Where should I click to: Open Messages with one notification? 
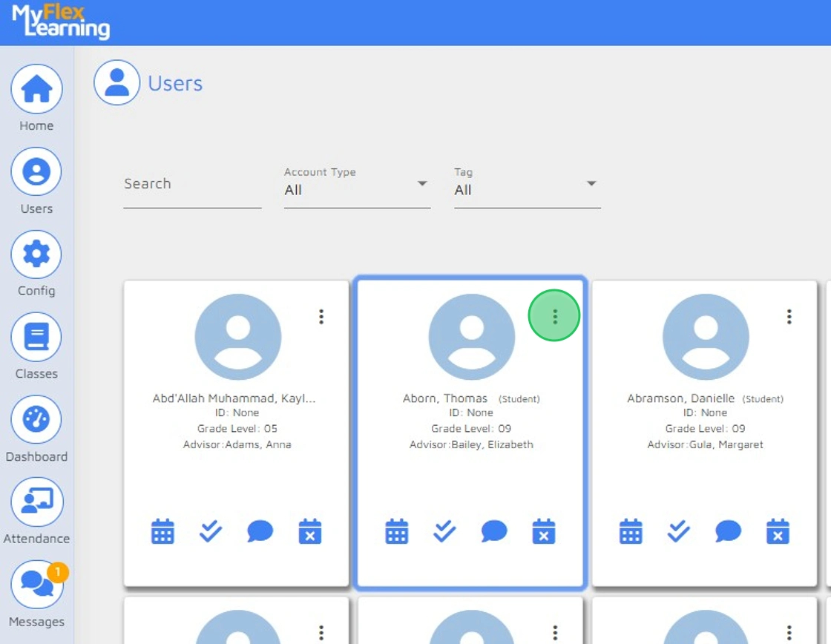click(x=36, y=584)
